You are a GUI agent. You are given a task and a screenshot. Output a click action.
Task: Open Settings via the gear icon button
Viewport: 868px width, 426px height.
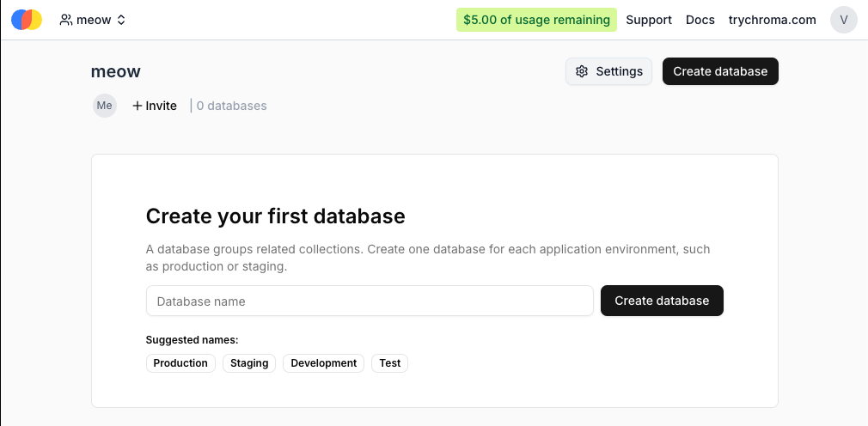[608, 71]
